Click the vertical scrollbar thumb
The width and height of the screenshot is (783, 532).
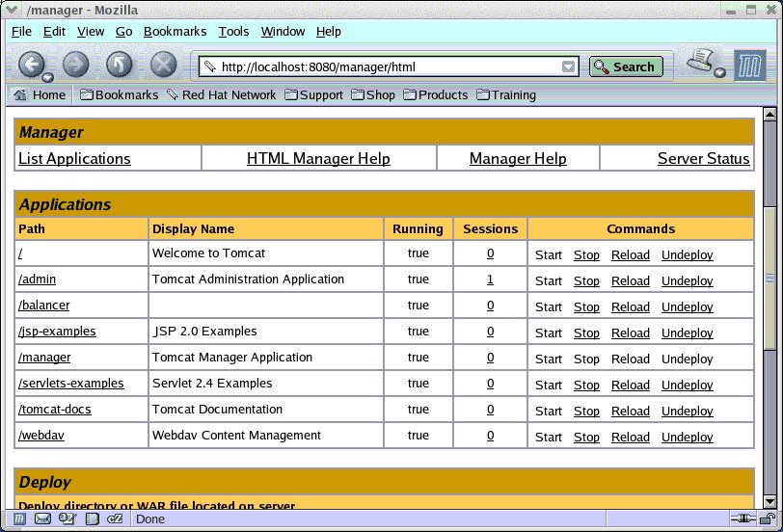click(x=769, y=279)
